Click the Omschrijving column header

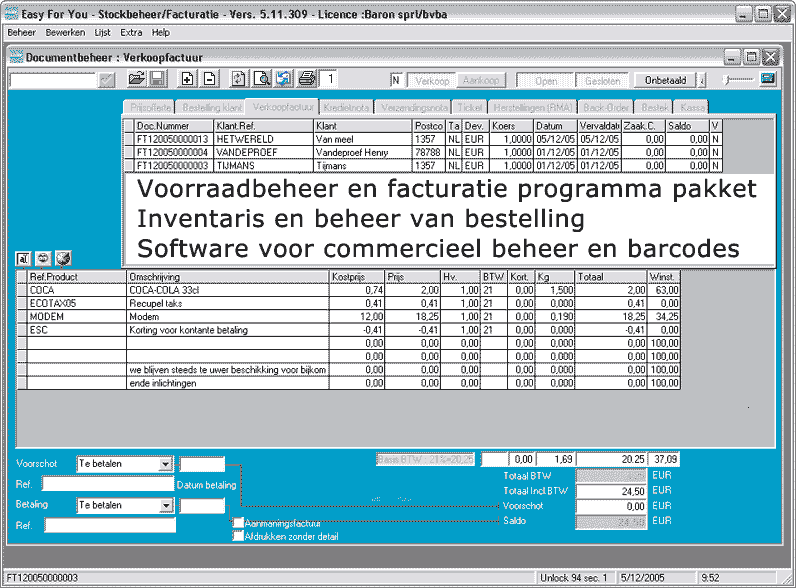point(228,277)
